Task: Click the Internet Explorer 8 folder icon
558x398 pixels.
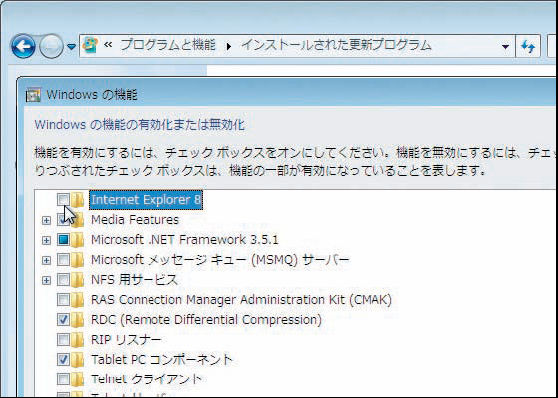Action: click(x=77, y=200)
